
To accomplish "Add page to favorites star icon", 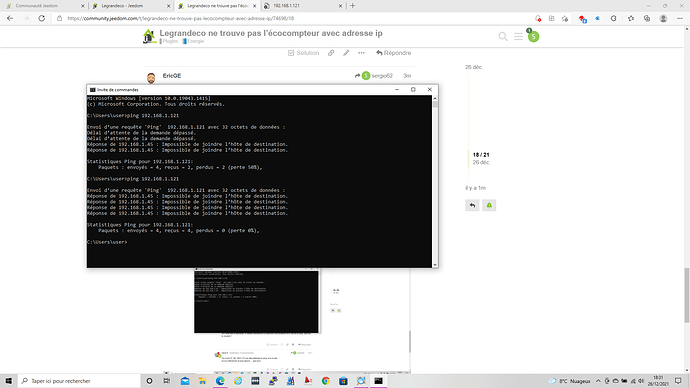I will tap(565, 18).
